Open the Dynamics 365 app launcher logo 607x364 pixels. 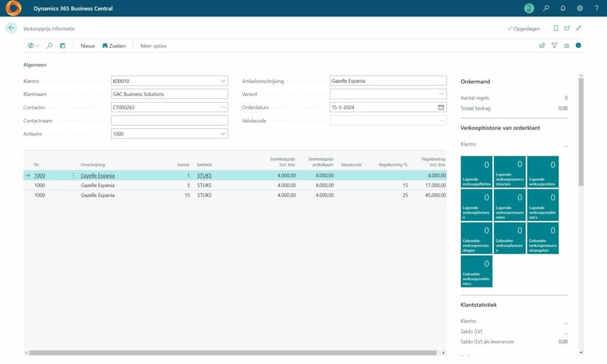point(13,8)
